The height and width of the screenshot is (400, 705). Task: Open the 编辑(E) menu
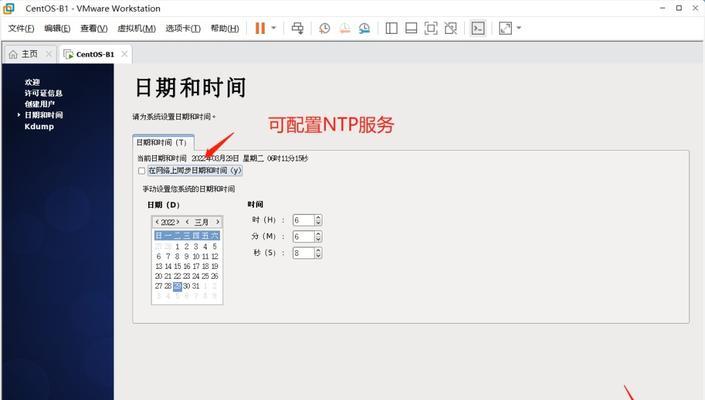[x=57, y=28]
